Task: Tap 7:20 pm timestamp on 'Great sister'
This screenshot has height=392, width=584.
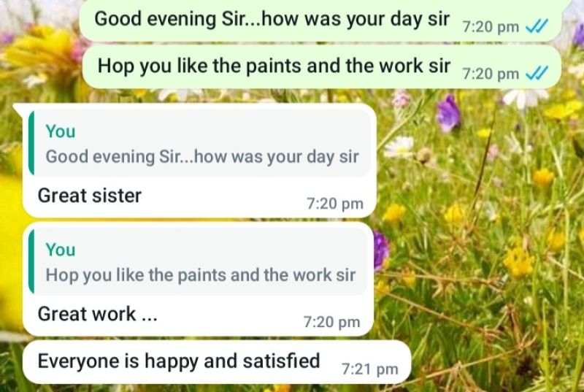Action: pyautogui.click(x=335, y=204)
